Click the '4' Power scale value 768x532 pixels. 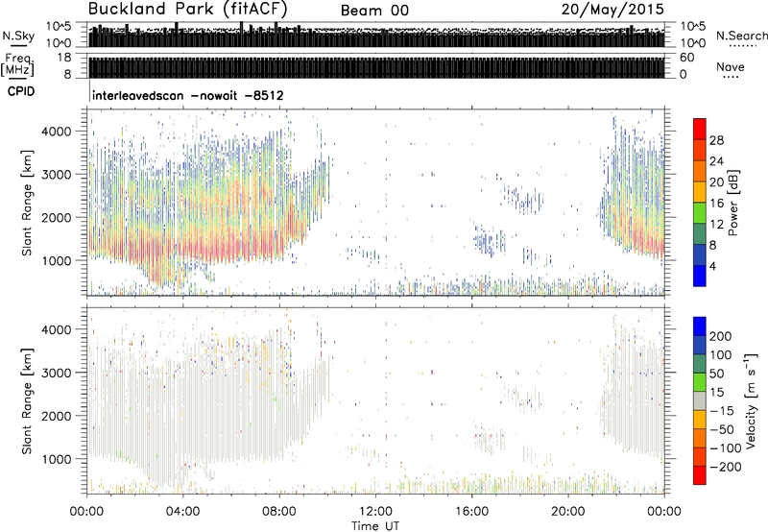click(712, 266)
